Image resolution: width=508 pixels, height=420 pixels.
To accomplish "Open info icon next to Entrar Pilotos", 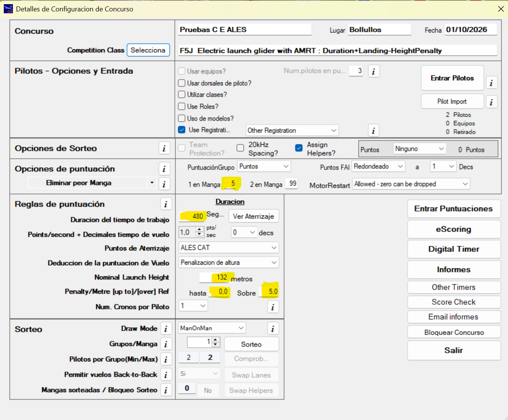I will point(491,83).
